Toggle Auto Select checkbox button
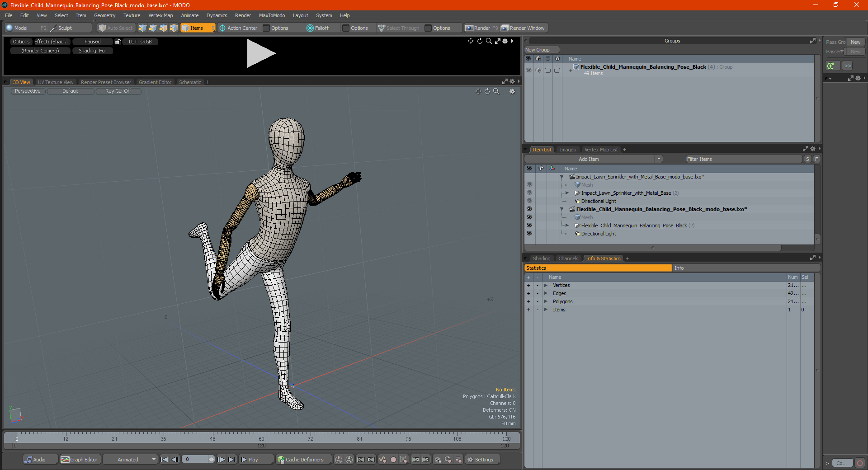This screenshot has height=470, width=868. [x=116, y=28]
